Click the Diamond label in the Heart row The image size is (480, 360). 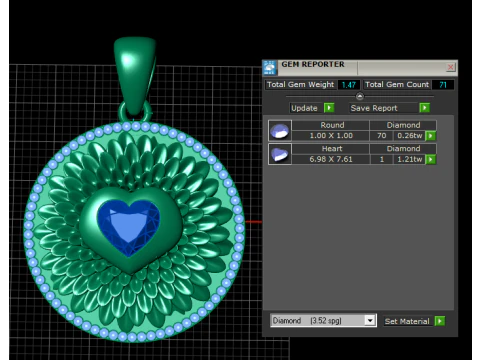click(x=403, y=149)
